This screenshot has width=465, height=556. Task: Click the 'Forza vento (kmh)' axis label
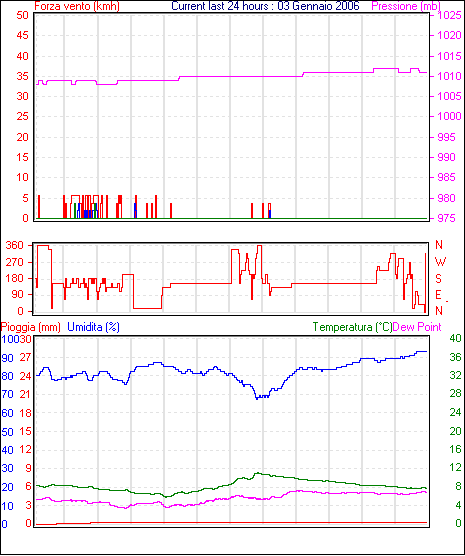77,6
